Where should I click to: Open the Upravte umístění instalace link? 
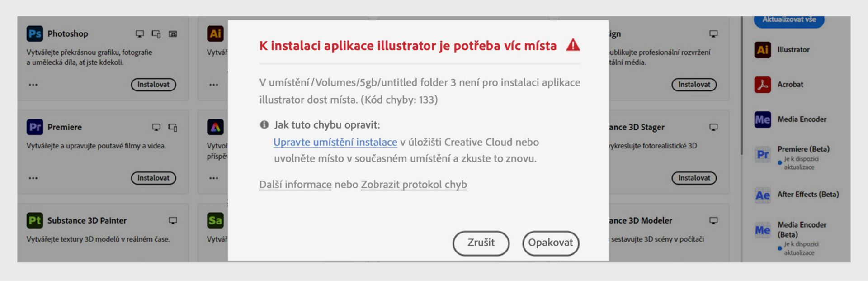coord(335,142)
